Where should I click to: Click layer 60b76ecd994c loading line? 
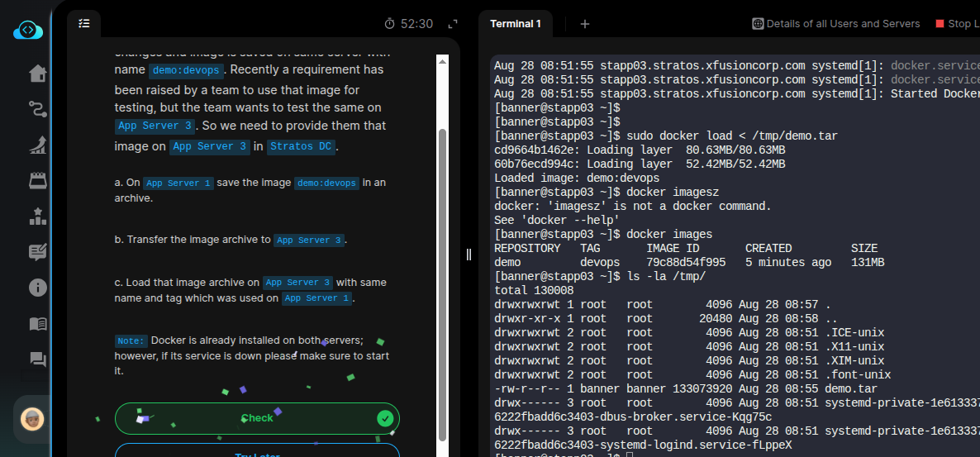pos(640,164)
